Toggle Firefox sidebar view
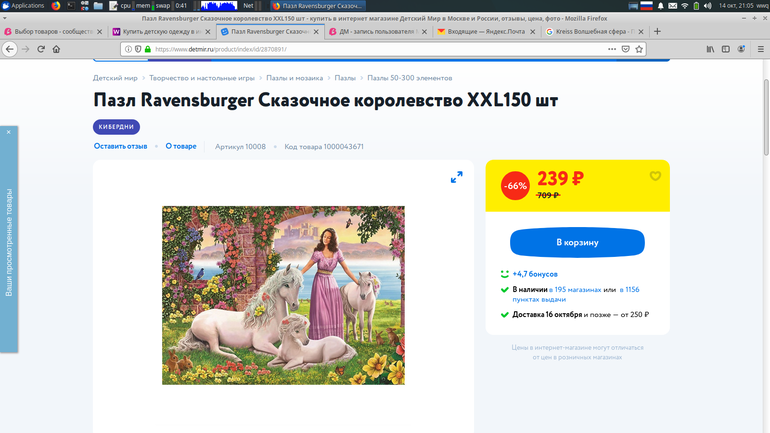 [726, 49]
